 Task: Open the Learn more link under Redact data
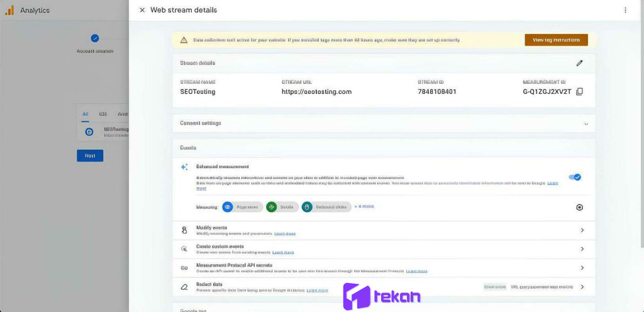coord(317,290)
